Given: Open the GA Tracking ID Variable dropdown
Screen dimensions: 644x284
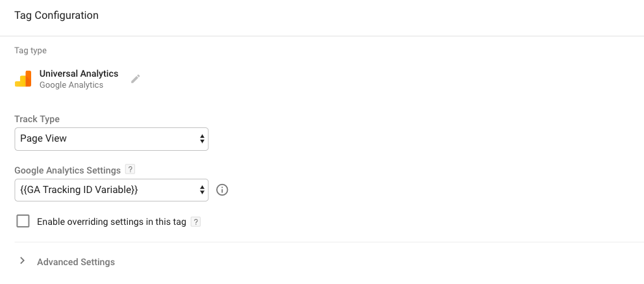Looking at the screenshot, I should pyautogui.click(x=111, y=190).
